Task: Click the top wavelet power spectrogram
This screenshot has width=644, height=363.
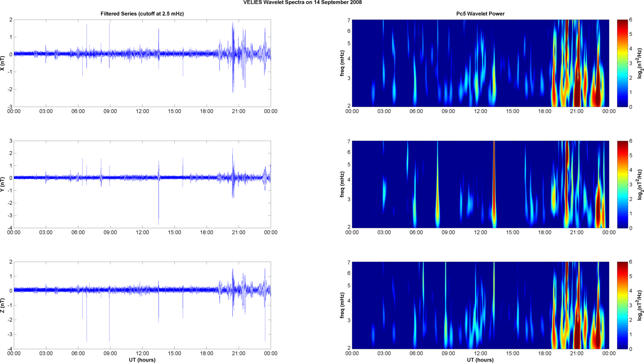Action: point(480,63)
